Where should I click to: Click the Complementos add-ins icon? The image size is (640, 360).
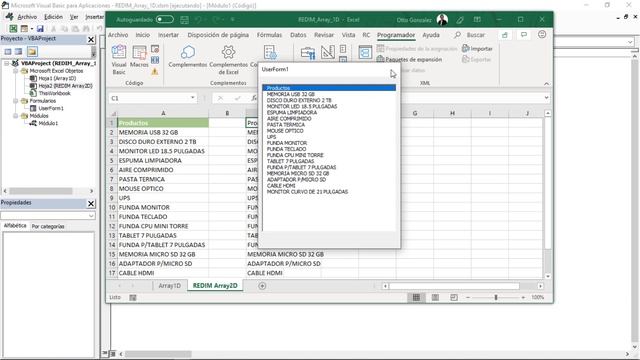click(188, 56)
